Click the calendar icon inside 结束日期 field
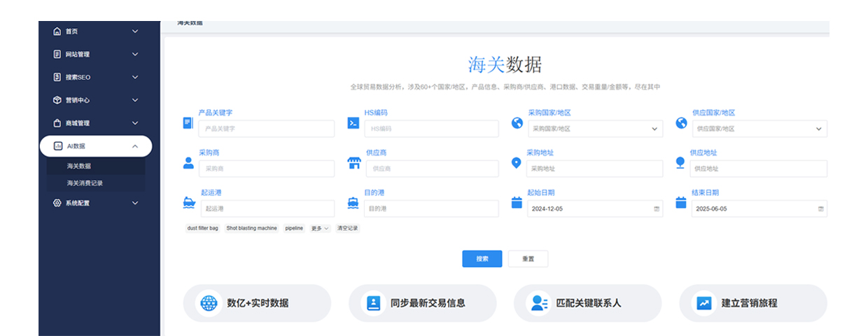868x336 pixels. pos(821,209)
